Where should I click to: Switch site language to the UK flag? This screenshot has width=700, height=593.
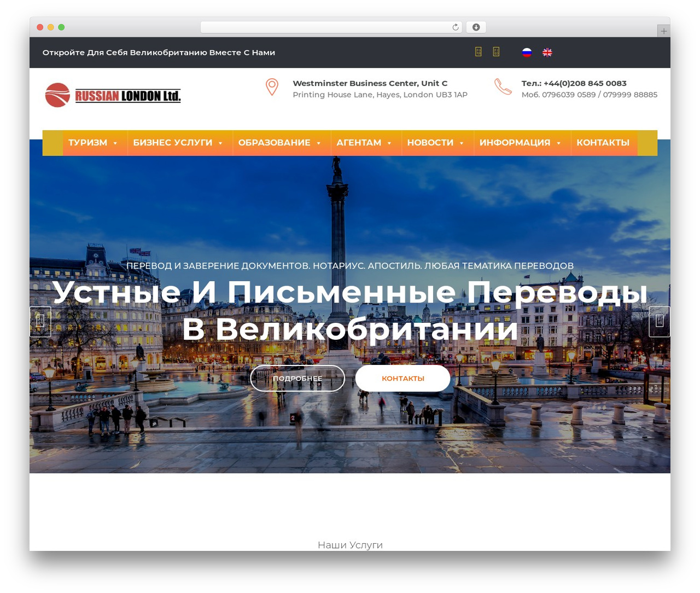pyautogui.click(x=547, y=53)
